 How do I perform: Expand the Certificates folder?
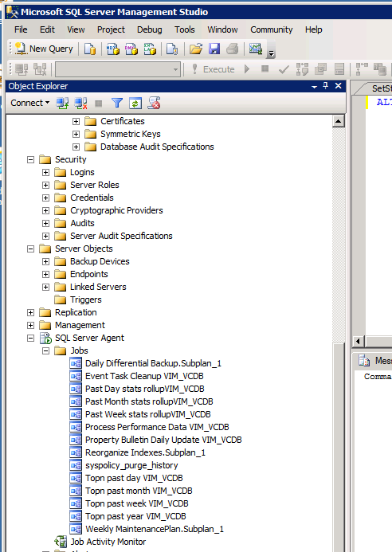coord(76,121)
